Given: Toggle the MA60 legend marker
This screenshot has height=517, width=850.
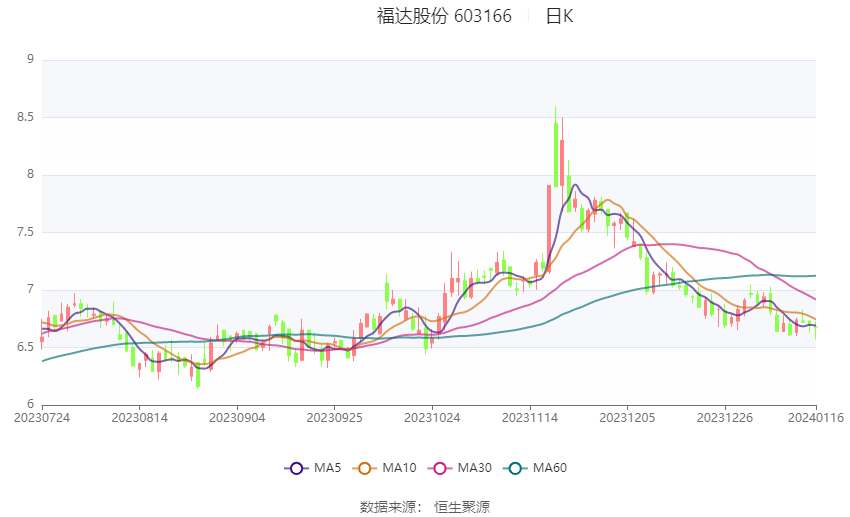Looking at the screenshot, I should tap(515, 468).
